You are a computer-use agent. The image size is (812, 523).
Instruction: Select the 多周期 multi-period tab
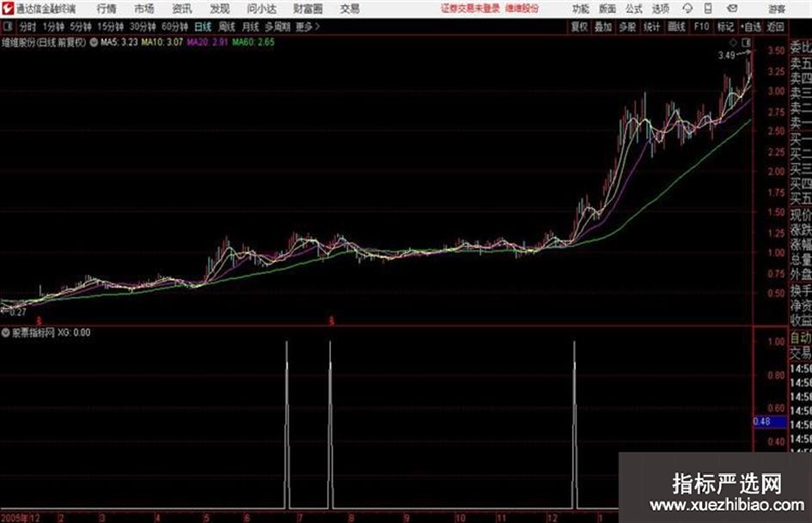click(278, 27)
